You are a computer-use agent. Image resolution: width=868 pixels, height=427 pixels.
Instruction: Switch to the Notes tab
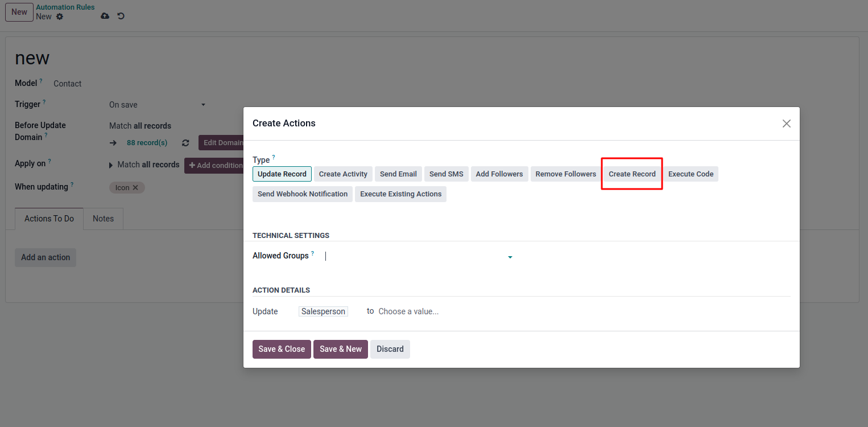(104, 219)
